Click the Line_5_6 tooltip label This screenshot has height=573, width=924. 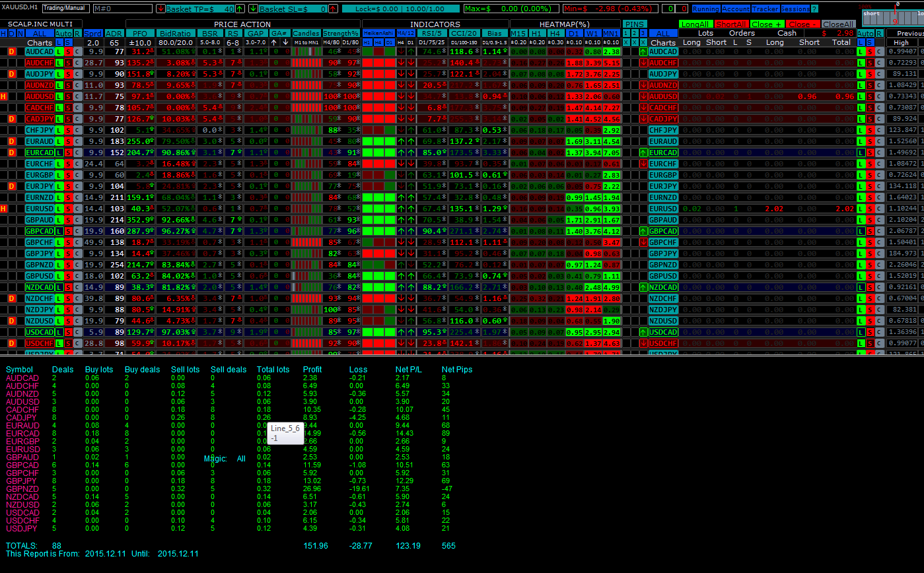[285, 428]
